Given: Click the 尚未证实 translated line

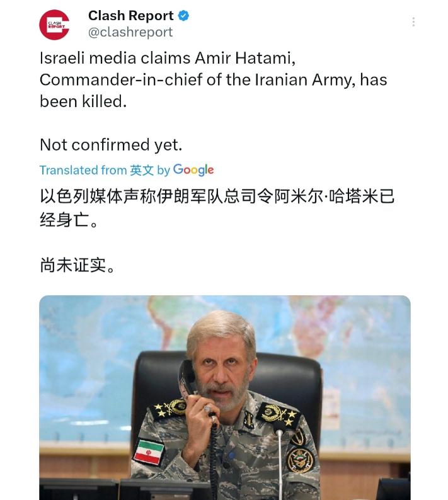Looking at the screenshot, I should 78,265.
